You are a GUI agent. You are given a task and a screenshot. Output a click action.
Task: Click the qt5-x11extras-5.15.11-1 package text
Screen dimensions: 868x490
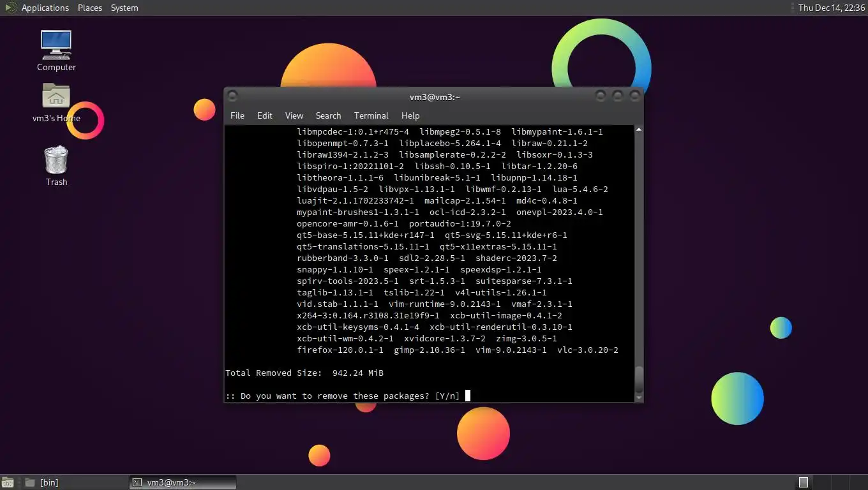point(498,247)
